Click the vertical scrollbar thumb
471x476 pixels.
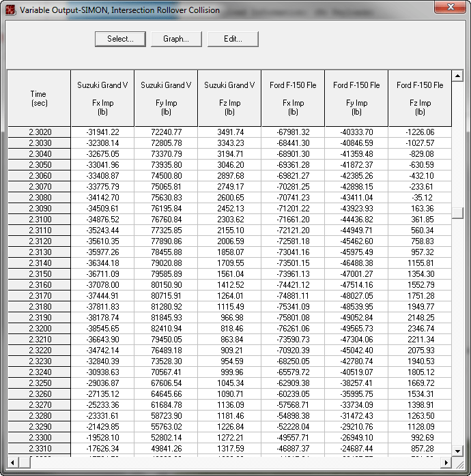point(458,213)
